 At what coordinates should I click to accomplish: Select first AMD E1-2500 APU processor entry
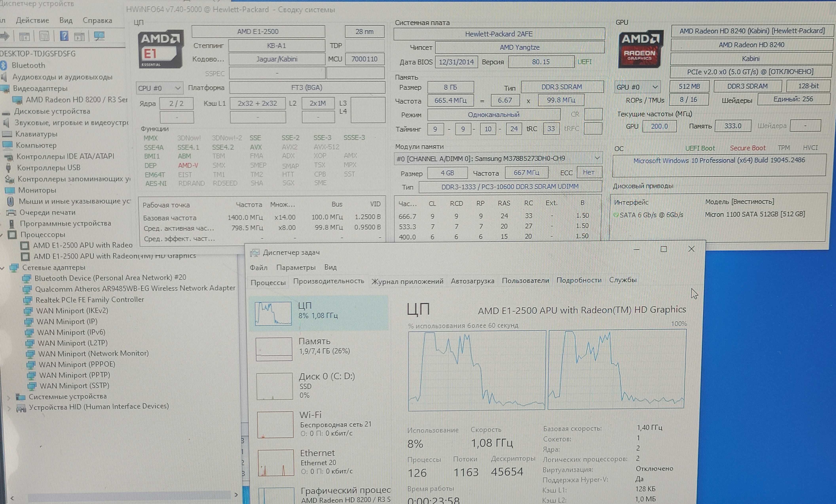click(83, 245)
